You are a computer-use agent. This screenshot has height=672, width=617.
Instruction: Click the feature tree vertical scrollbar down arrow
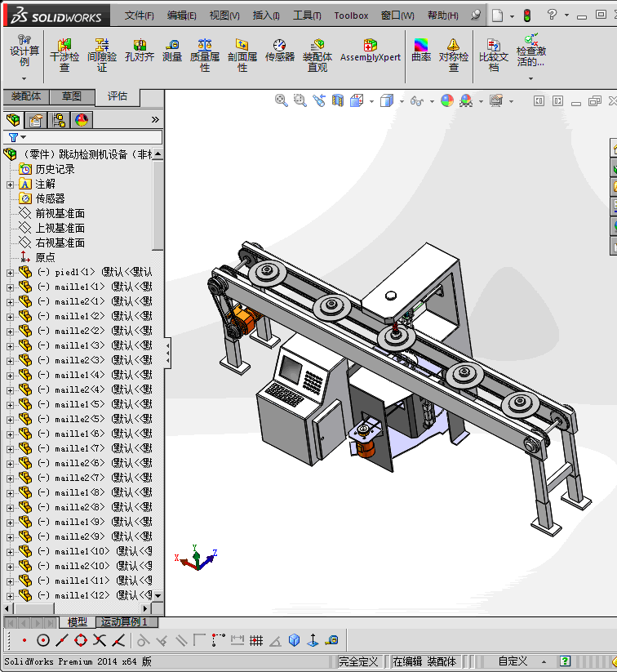[158, 596]
